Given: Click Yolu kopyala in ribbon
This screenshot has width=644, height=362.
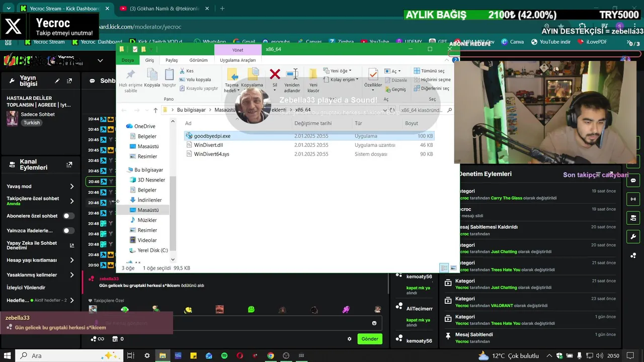Looking at the screenshot, I should pyautogui.click(x=195, y=79).
